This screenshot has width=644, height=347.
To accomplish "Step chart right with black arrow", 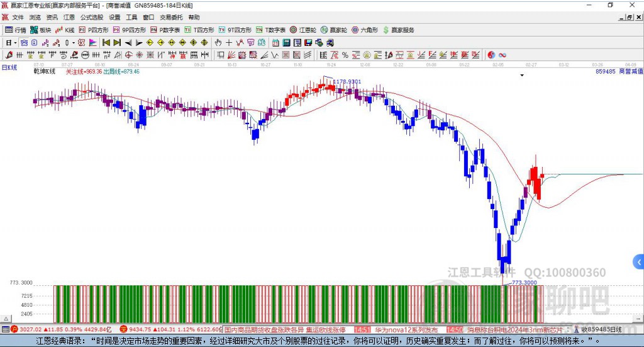I will click(x=139, y=42).
